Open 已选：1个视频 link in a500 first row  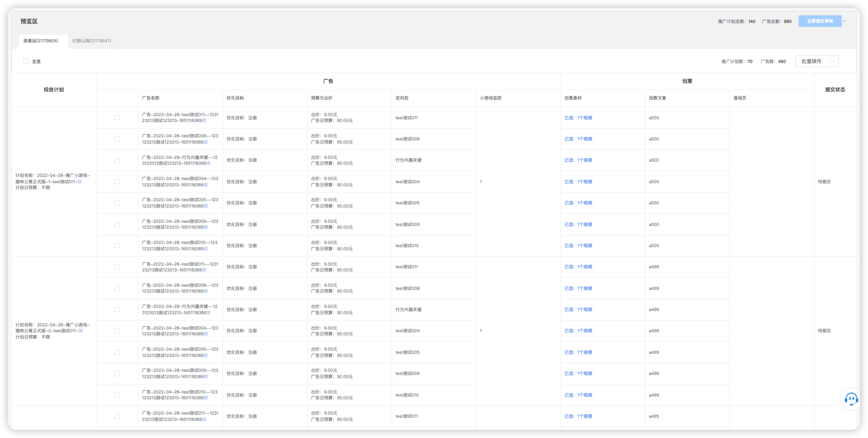(578, 118)
